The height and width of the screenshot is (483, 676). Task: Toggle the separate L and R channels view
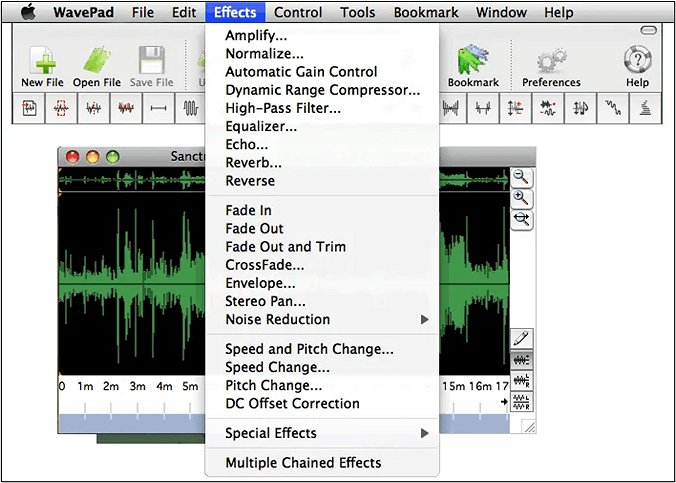coord(522,401)
